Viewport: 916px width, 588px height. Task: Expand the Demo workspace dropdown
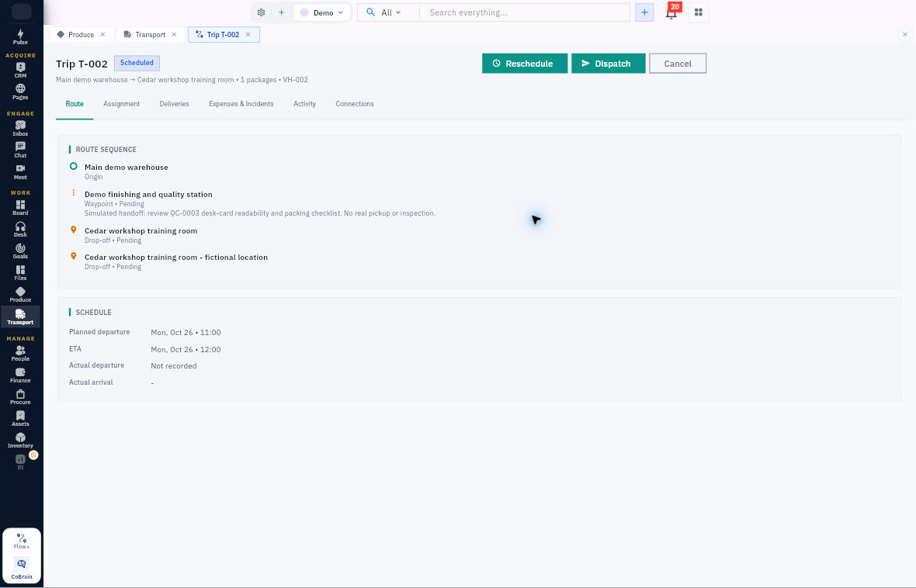click(322, 12)
